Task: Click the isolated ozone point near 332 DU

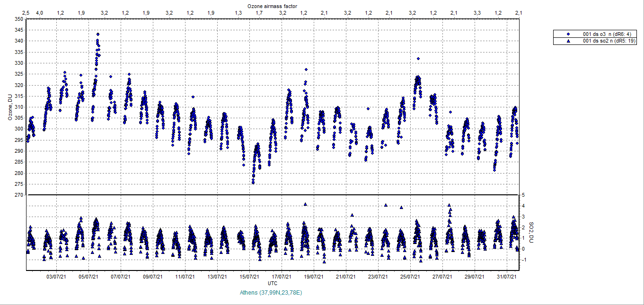Action: pos(418,59)
